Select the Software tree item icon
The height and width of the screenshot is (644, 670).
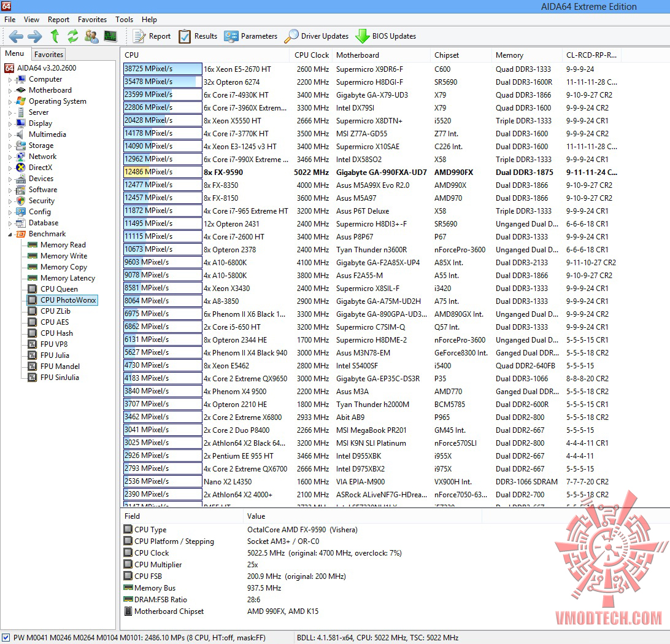(x=20, y=190)
